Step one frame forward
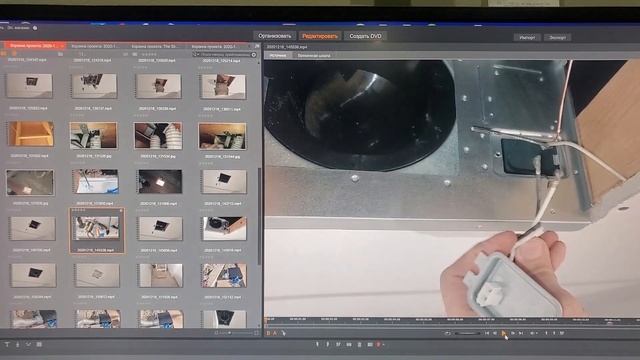The image size is (640, 360). (513, 333)
